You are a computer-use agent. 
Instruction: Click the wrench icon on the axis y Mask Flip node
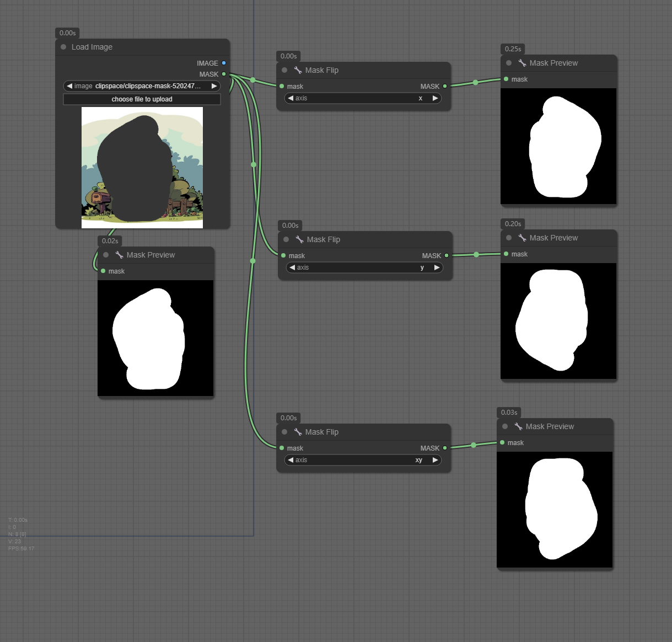tap(299, 239)
